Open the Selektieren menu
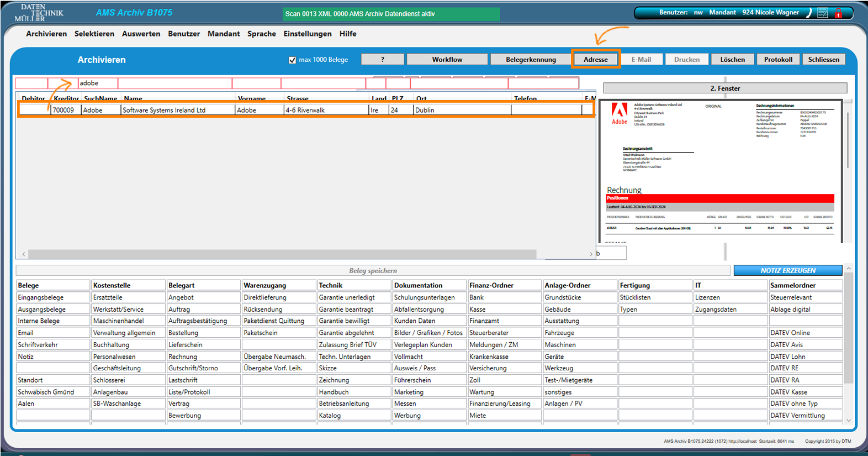This screenshot has height=456, width=868. [x=94, y=34]
